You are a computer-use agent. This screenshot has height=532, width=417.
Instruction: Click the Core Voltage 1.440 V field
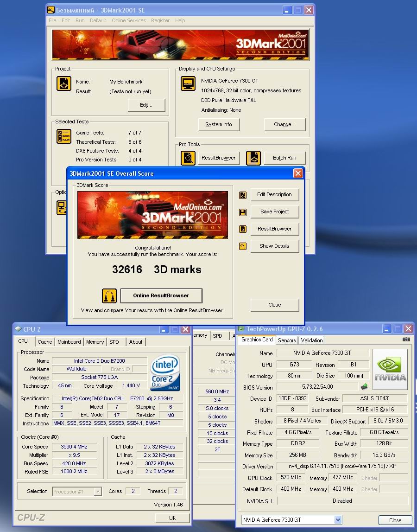coord(131,386)
